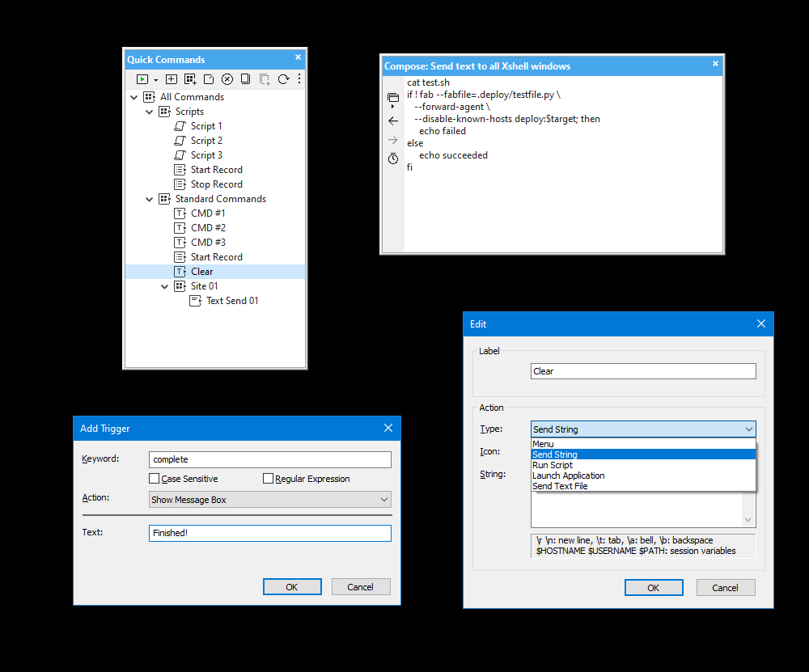Choose Send Text File from the Type list
809x672 pixels.
[643, 486]
